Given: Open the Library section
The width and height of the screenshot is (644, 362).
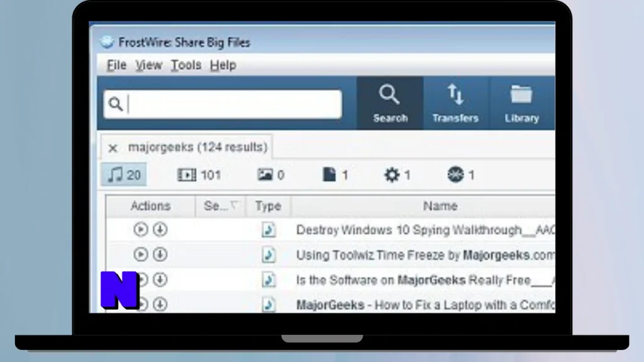Looking at the screenshot, I should 521,103.
